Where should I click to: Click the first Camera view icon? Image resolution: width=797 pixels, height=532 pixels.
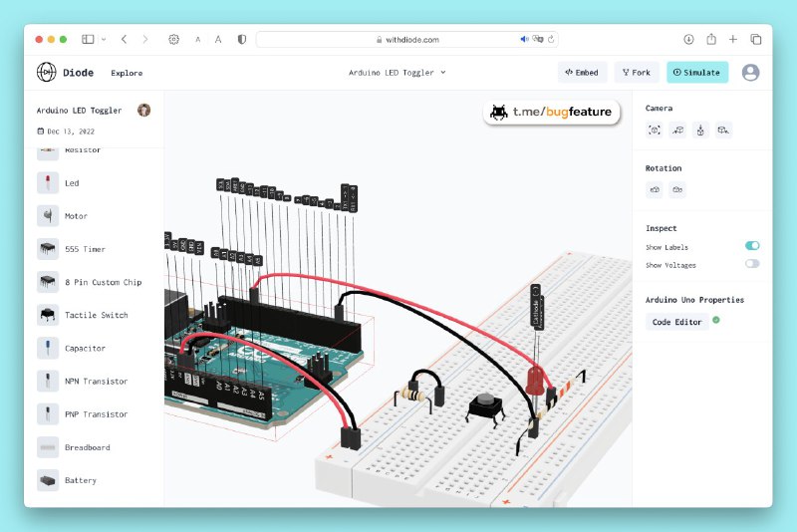(x=655, y=130)
